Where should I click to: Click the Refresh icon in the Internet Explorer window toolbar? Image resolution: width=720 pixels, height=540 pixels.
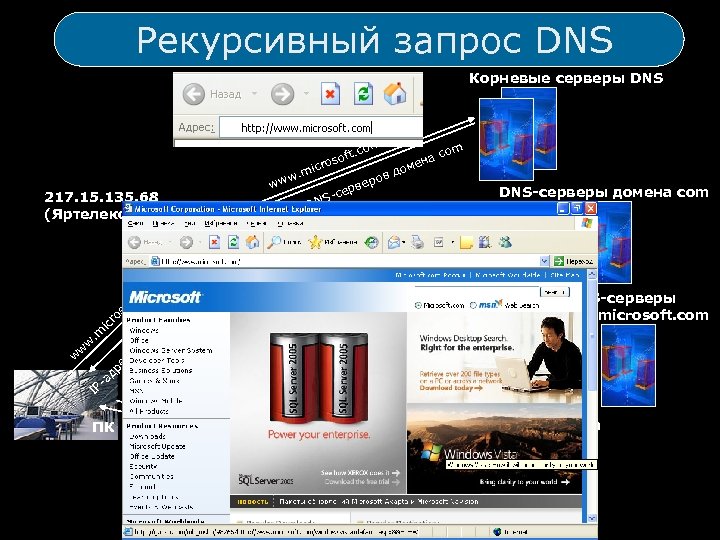233,242
